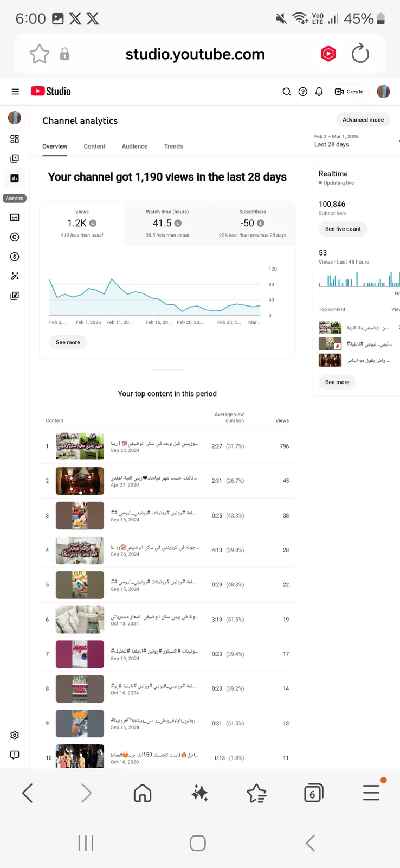Bookmark page with star icon
Screen dimensions: 400x868
coord(40,54)
